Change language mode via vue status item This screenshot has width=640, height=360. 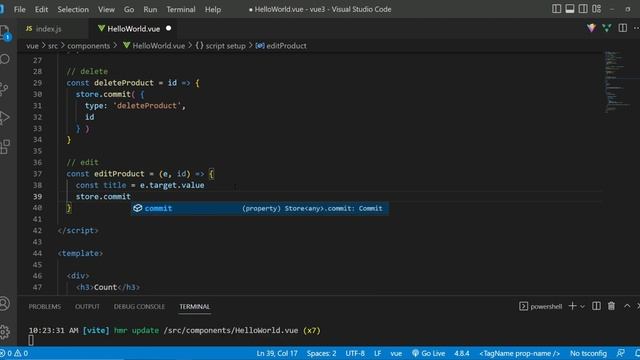396,353
